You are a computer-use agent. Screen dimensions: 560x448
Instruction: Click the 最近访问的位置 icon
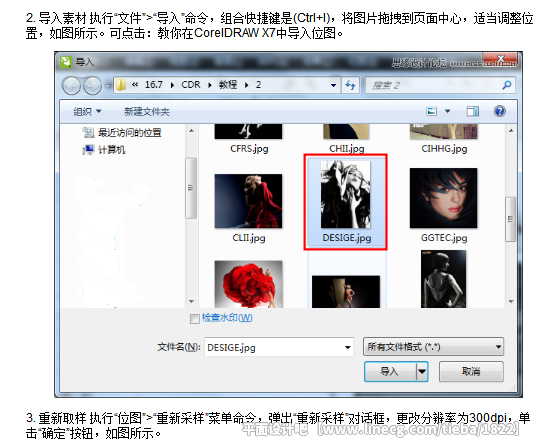pos(88,133)
